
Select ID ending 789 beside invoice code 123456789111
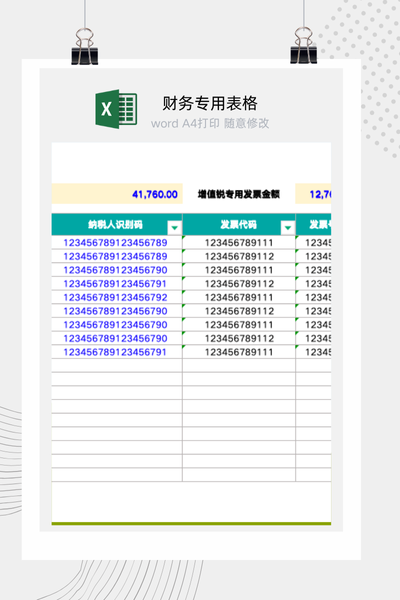point(117,243)
